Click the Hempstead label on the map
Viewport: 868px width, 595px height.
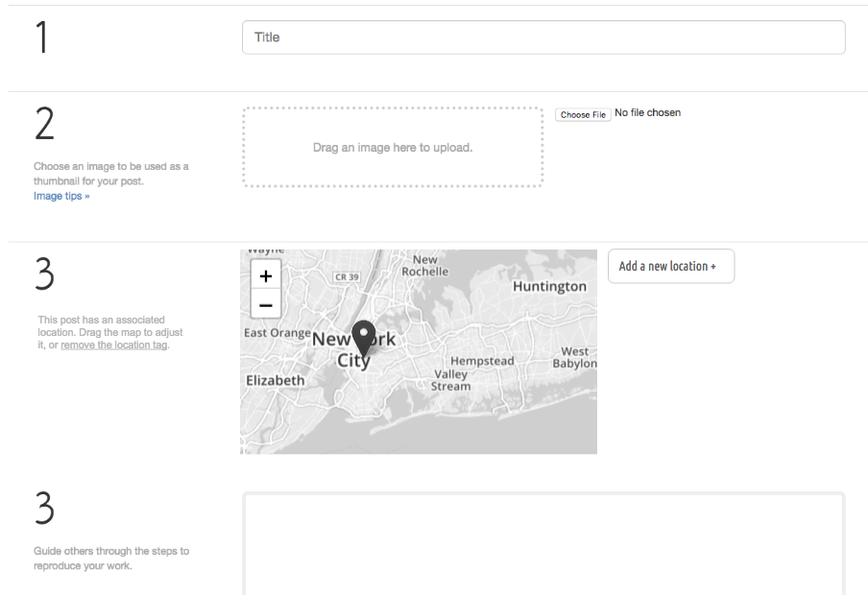[x=482, y=361]
